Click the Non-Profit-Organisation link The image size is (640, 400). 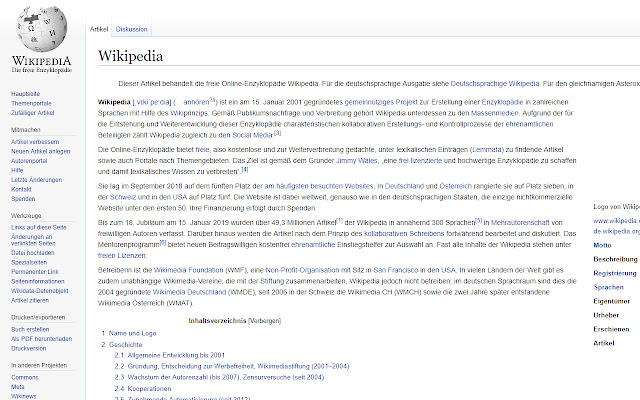tap(302, 270)
